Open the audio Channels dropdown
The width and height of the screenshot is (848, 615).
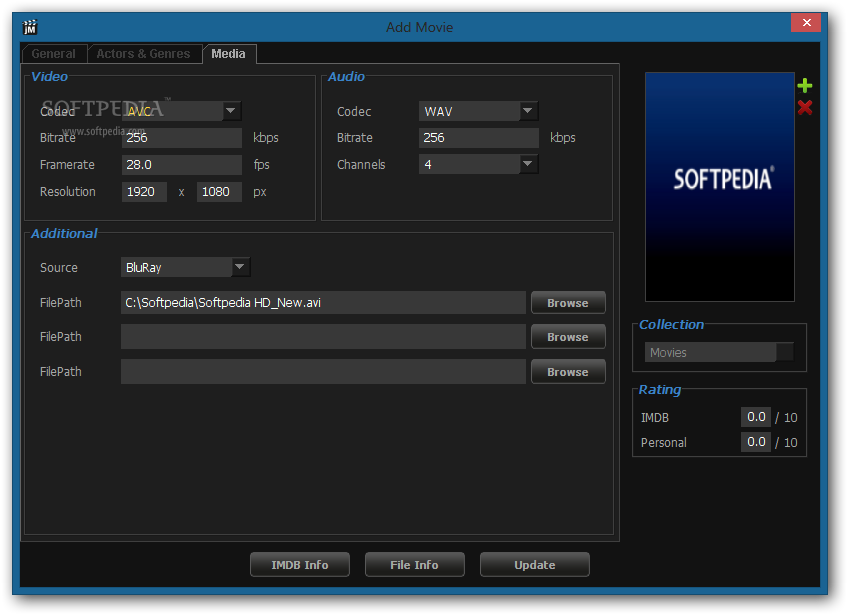click(527, 164)
